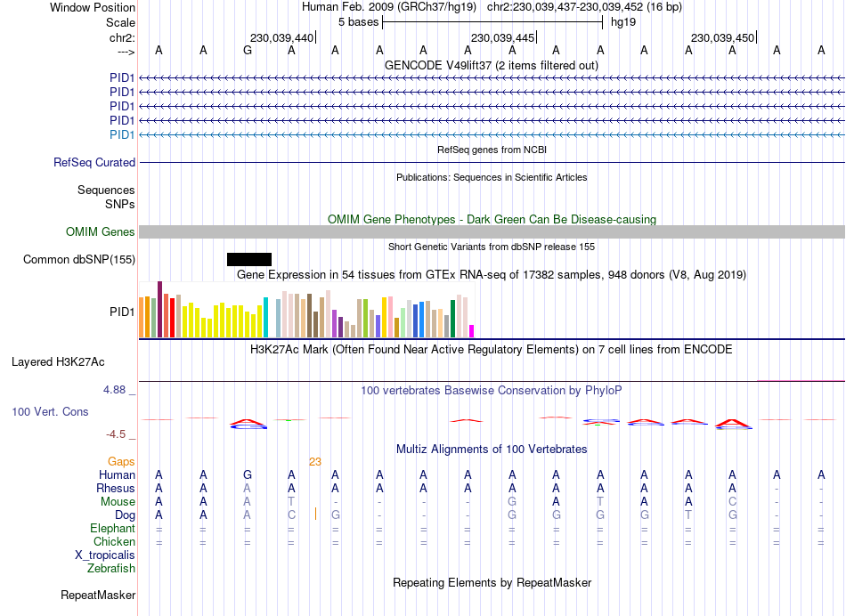Click "Multiz Alignments of 100 Vertebrates" title
846x616 pixels.
tap(492, 450)
